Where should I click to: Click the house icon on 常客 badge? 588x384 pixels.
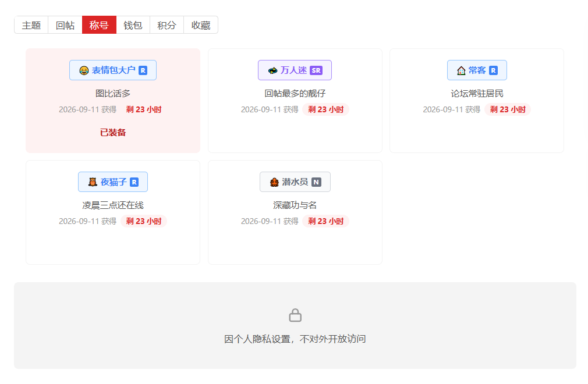[x=461, y=70]
